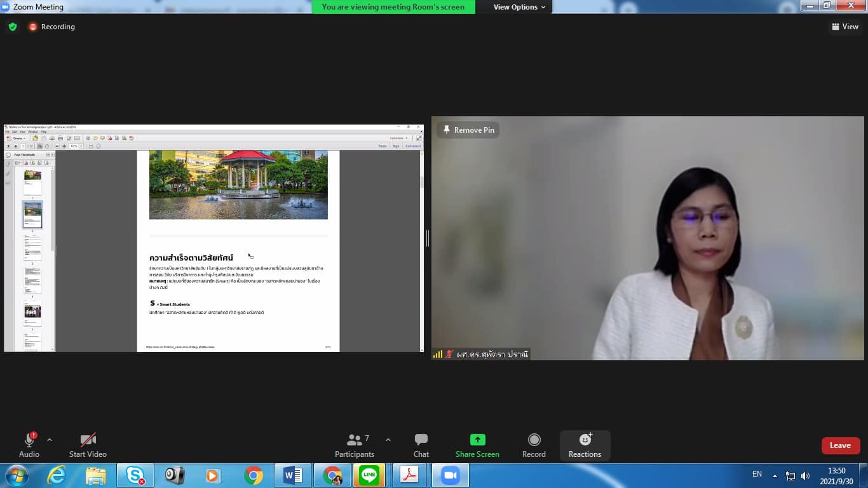Open LINE app in the taskbar
This screenshot has width=868, height=488.
point(369,475)
